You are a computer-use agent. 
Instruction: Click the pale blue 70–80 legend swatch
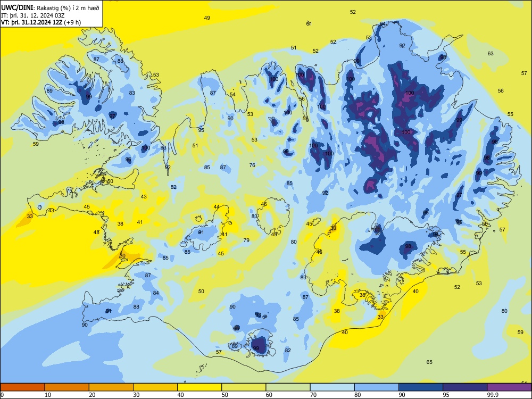tap(332, 387)
